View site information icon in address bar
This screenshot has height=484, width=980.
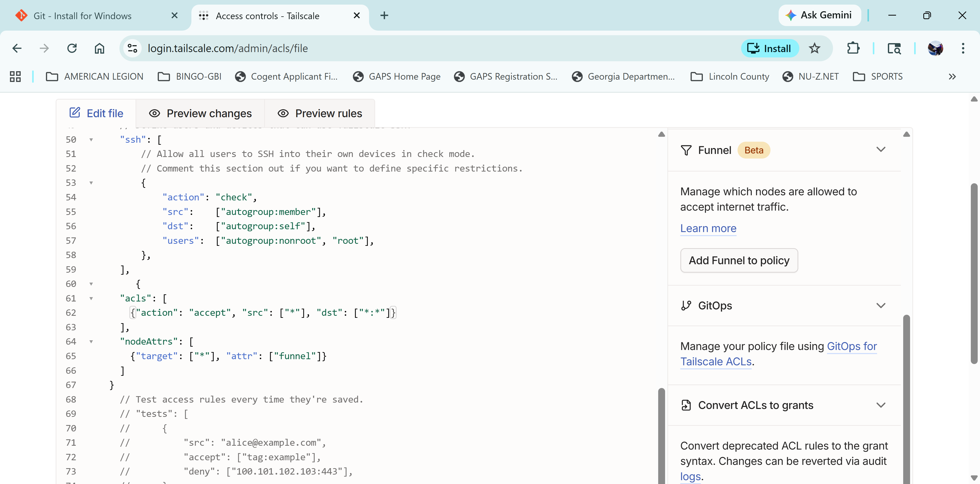click(x=132, y=48)
